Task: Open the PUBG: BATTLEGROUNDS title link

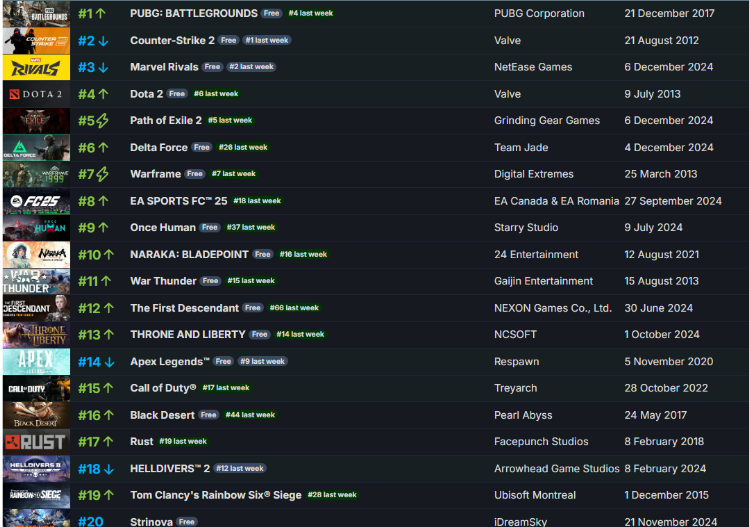Action: point(194,13)
